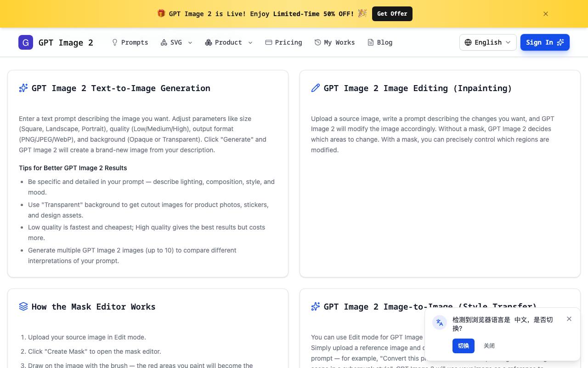Click "How the Mask Editor Works" heading
588x368 pixels.
94,306
